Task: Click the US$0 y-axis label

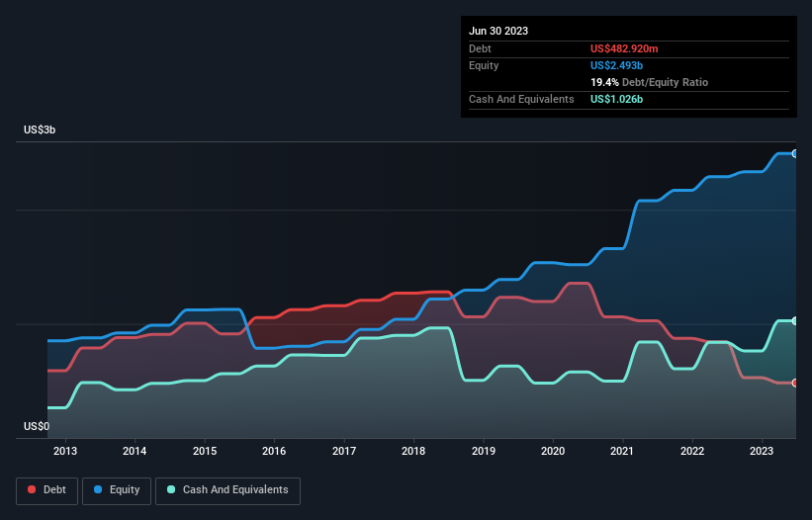Action: pos(37,426)
